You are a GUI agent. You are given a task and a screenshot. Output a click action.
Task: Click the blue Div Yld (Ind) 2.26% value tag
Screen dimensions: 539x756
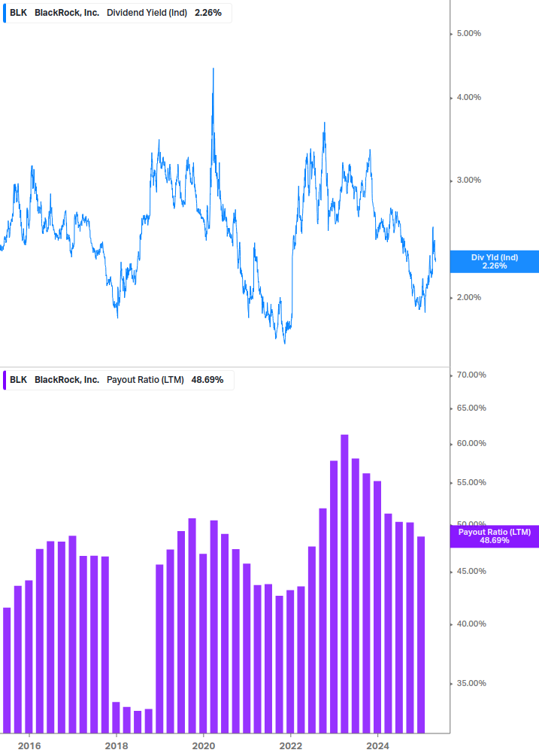[x=494, y=262]
